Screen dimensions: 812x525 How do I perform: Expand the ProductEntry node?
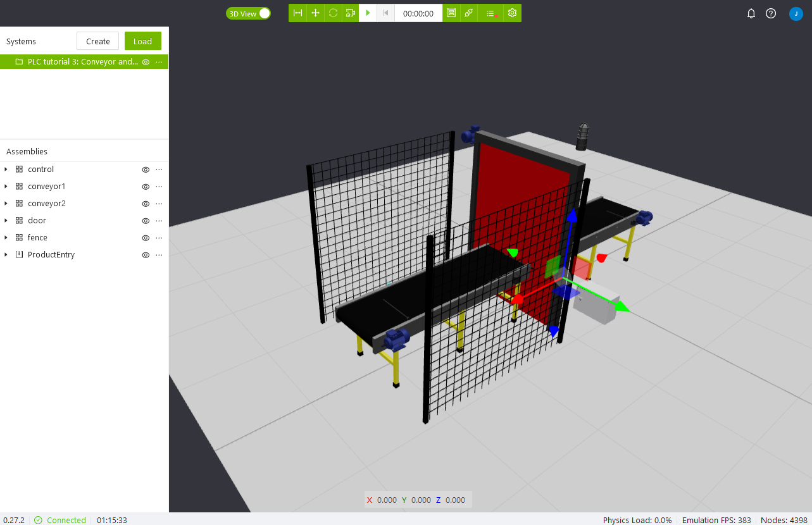[x=6, y=255]
